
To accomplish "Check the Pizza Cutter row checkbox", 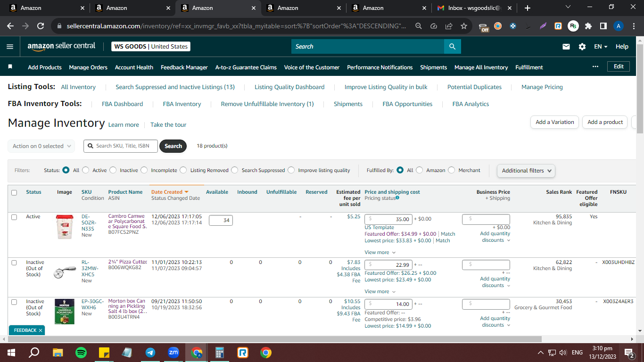I will (14, 263).
